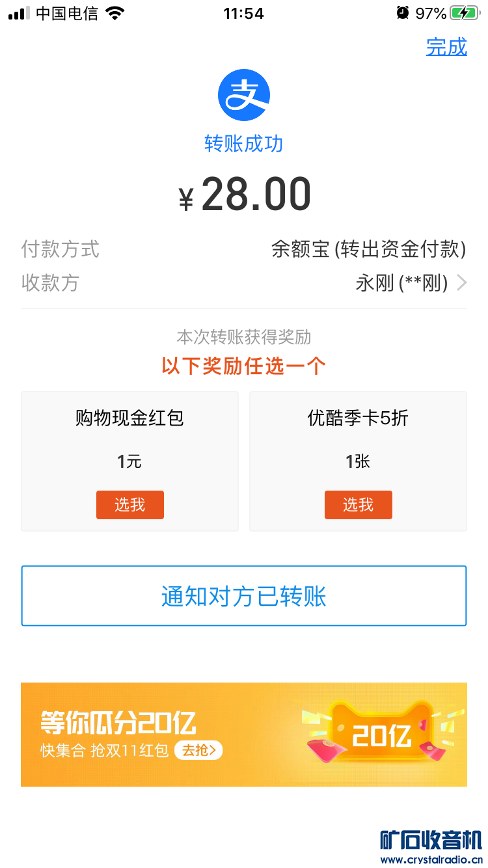Select 选我 for 优酷季卡5折 reward
Viewport: 488px width, 868px height.
click(359, 505)
